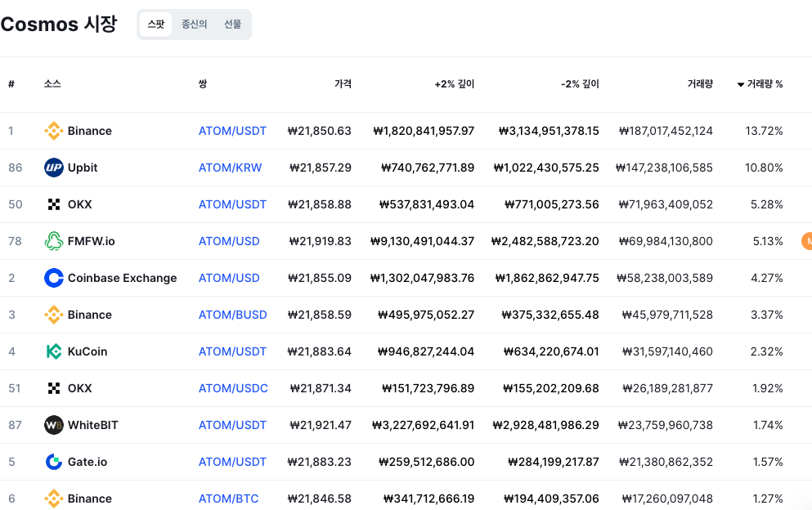Select the depth value ₩259,512,686.00
The width and height of the screenshot is (812, 510).
coord(426,462)
